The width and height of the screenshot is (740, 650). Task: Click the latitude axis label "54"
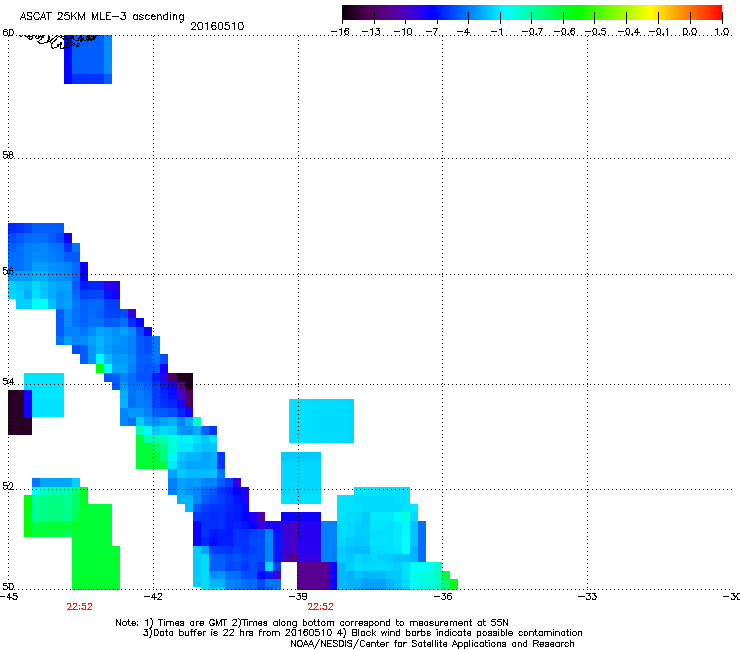pyautogui.click(x=8, y=381)
